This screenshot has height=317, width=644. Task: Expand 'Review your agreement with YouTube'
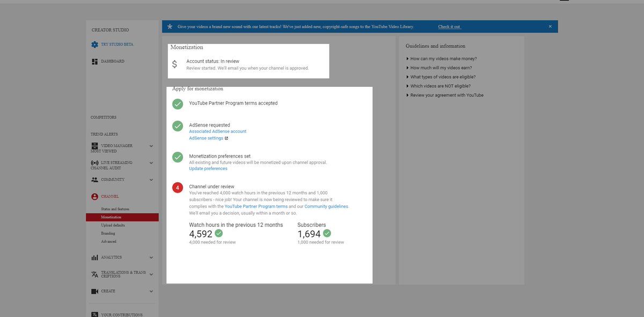click(445, 95)
